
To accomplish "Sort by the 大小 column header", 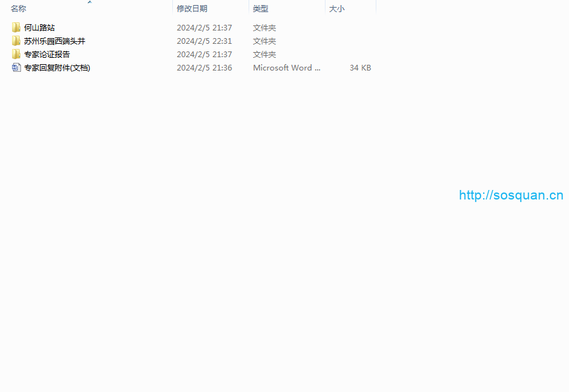I will coord(336,9).
